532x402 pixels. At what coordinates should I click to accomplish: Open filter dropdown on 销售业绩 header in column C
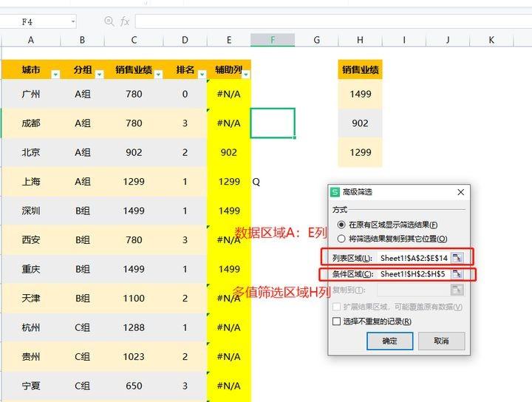tap(158, 75)
